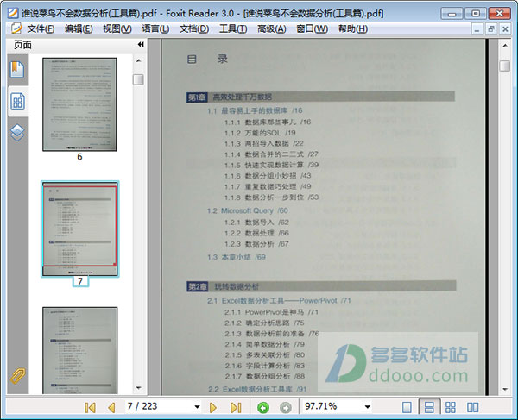Open the 语言(L) menu
This screenshot has width=518, height=420.
click(155, 29)
